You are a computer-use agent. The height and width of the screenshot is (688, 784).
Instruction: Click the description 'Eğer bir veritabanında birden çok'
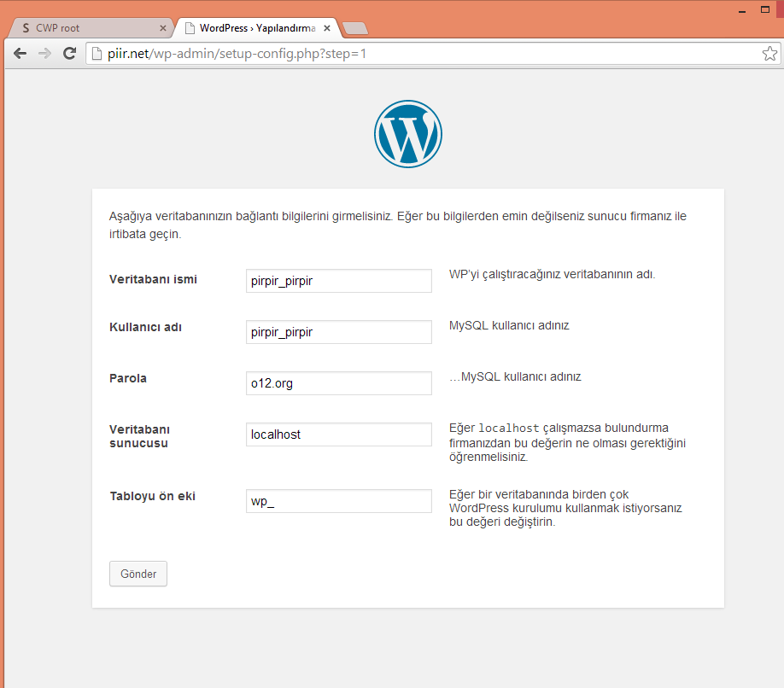coord(565,508)
